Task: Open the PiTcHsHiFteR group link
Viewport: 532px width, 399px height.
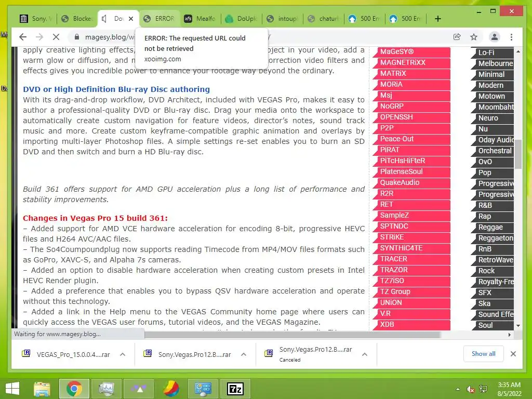Action: click(412, 161)
